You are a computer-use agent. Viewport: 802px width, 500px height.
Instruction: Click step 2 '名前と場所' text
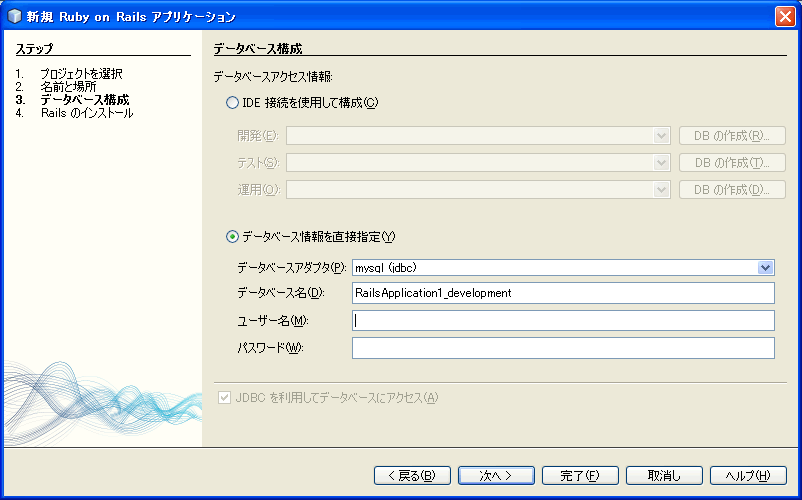point(68,86)
